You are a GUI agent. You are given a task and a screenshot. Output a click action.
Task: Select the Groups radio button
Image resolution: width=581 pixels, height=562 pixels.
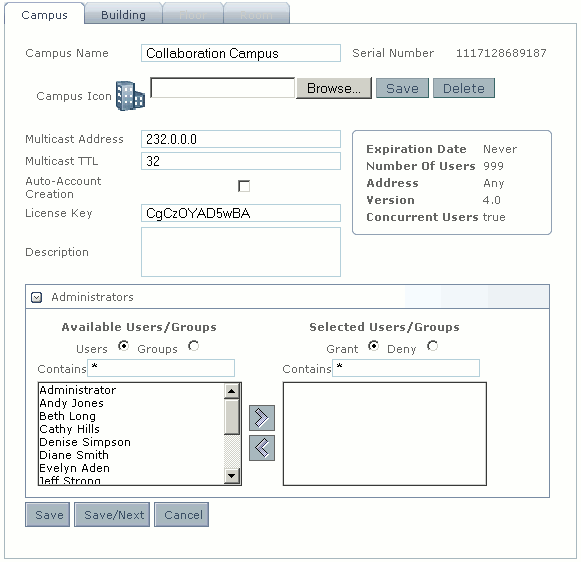click(193, 346)
